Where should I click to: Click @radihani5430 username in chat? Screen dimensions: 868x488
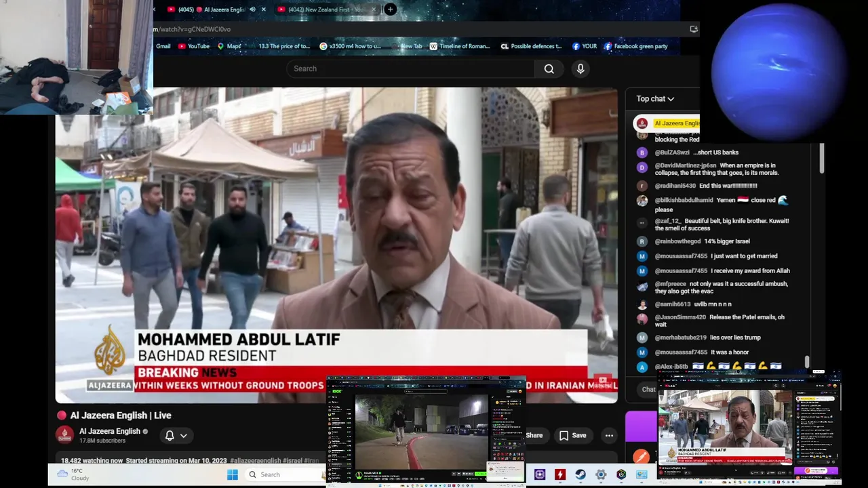675,186
